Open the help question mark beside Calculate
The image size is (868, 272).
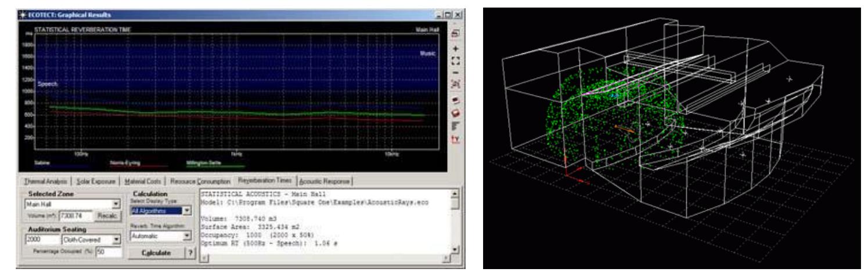click(188, 252)
